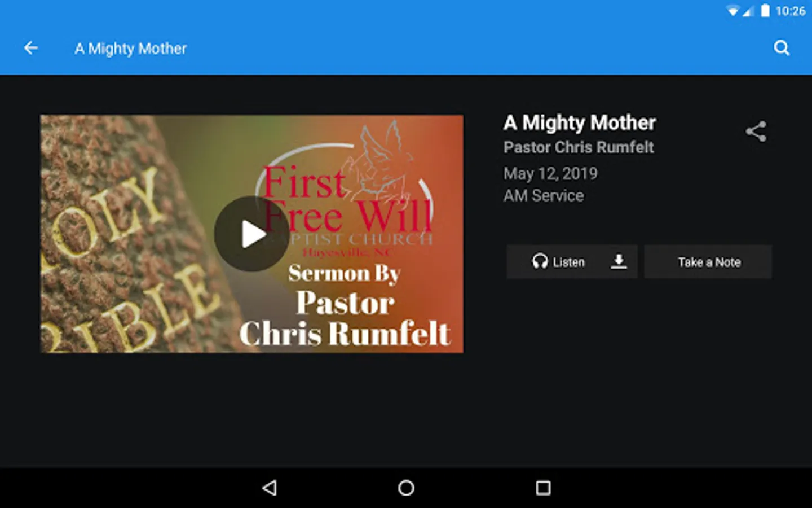Image resolution: width=812 pixels, height=508 pixels.
Task: Tap the 10:26 clock in status bar
Action: [791, 11]
